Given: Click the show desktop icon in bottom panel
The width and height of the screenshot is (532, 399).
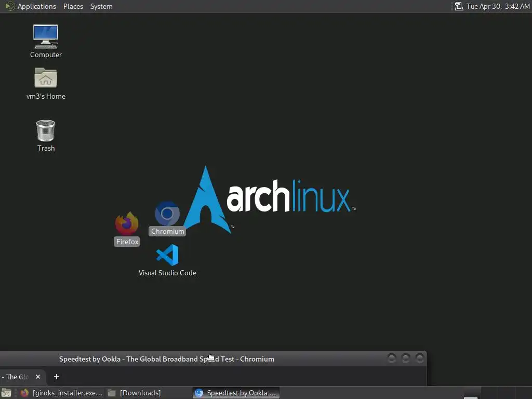Looking at the screenshot, I should 6,393.
